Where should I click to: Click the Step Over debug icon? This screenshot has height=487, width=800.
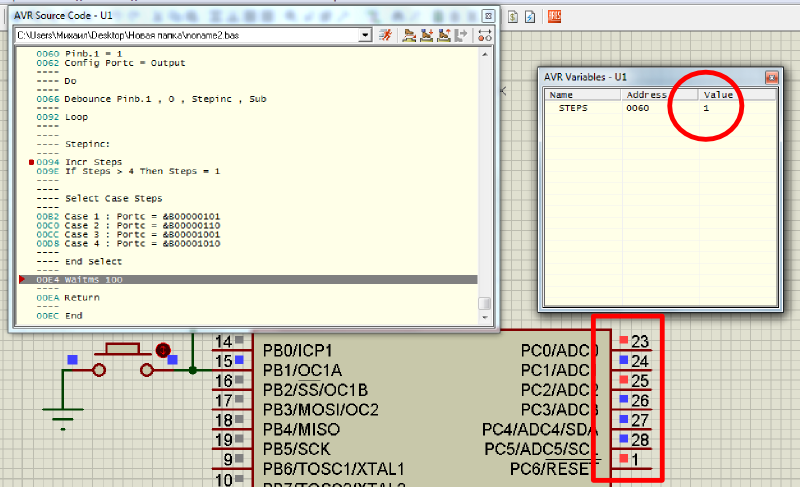coord(409,35)
